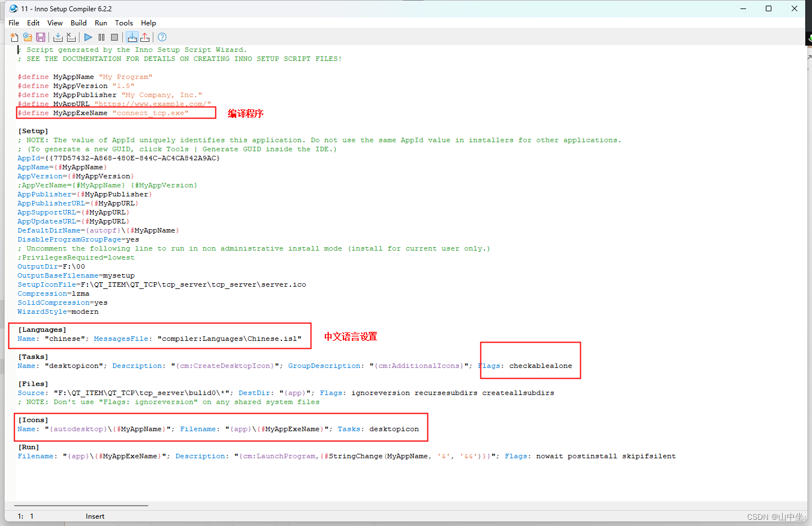Place cursor on the [Run] section header
Viewport: 812px width, 526px height.
pos(29,447)
